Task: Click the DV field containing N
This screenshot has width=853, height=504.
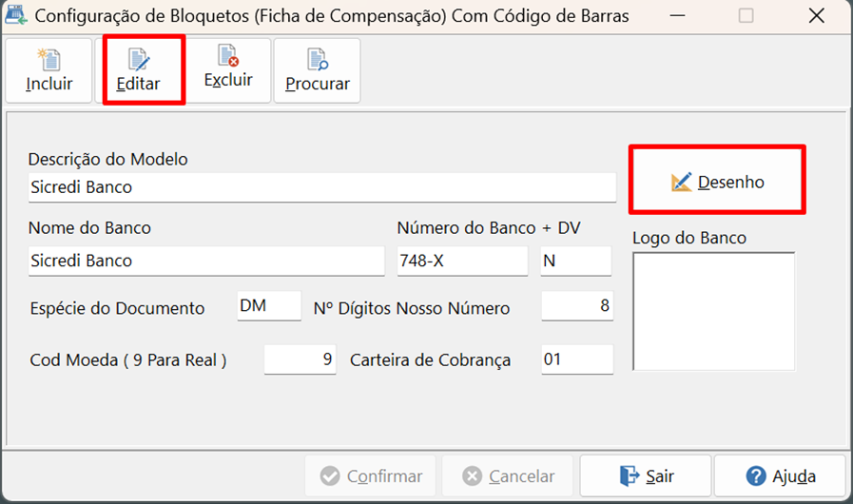Action: 575,261
